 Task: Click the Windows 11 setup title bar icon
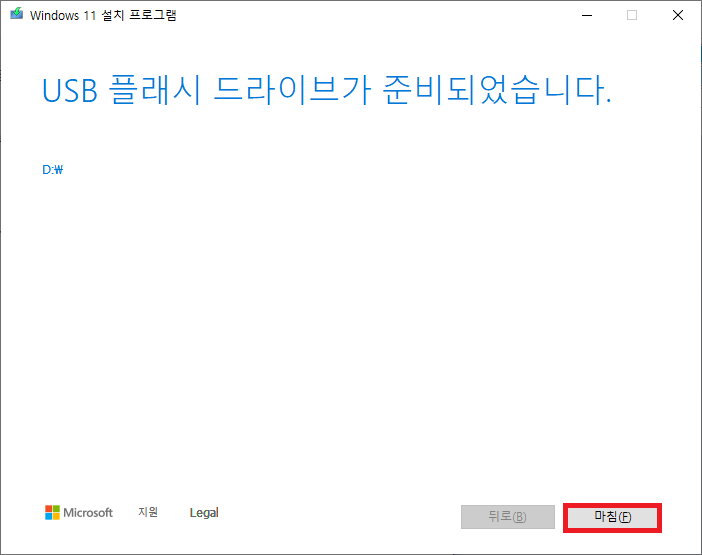click(x=17, y=14)
